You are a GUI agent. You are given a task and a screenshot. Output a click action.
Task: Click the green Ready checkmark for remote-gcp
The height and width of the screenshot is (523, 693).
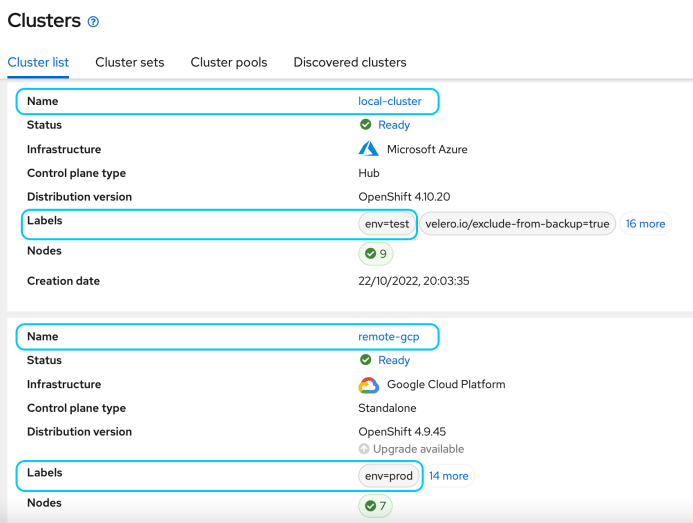pyautogui.click(x=366, y=360)
